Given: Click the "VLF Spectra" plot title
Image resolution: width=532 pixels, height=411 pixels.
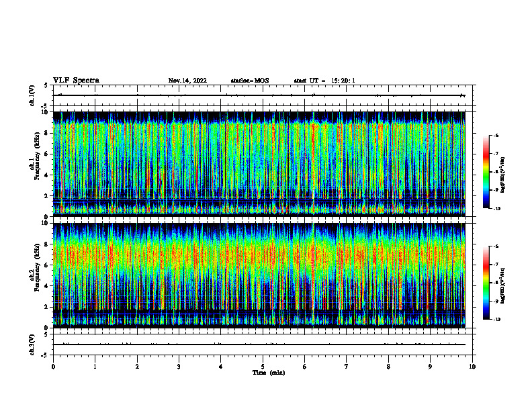Looking at the screenshot, I should click(76, 81).
